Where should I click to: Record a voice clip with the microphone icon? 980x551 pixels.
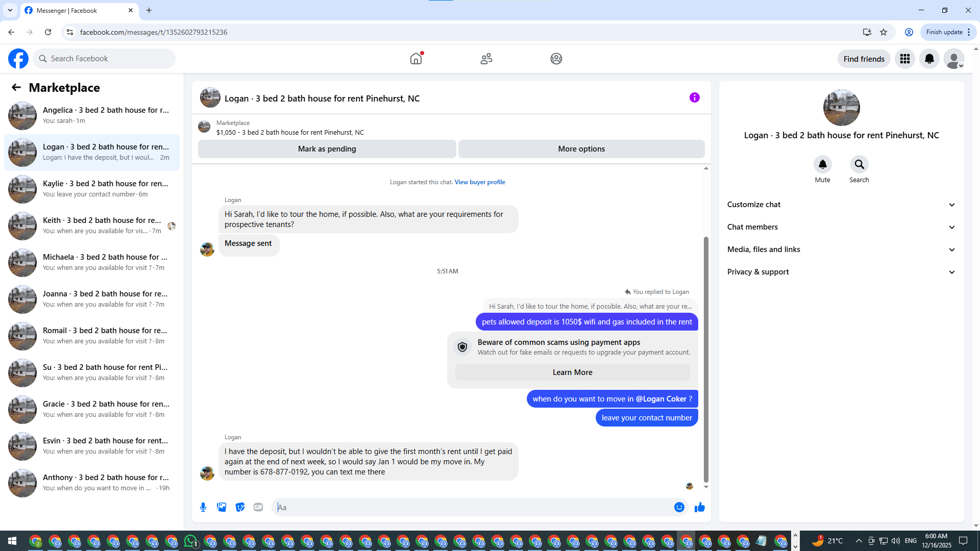[x=203, y=507]
